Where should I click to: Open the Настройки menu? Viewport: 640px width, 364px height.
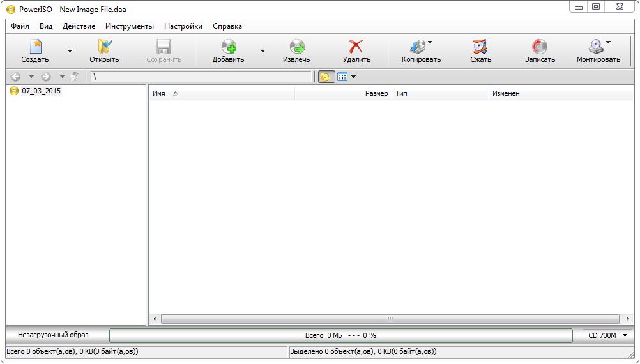point(183,26)
